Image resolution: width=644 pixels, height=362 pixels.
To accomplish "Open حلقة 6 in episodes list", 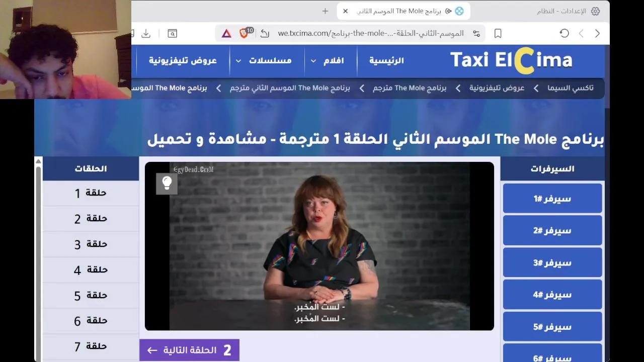I will (x=91, y=321).
